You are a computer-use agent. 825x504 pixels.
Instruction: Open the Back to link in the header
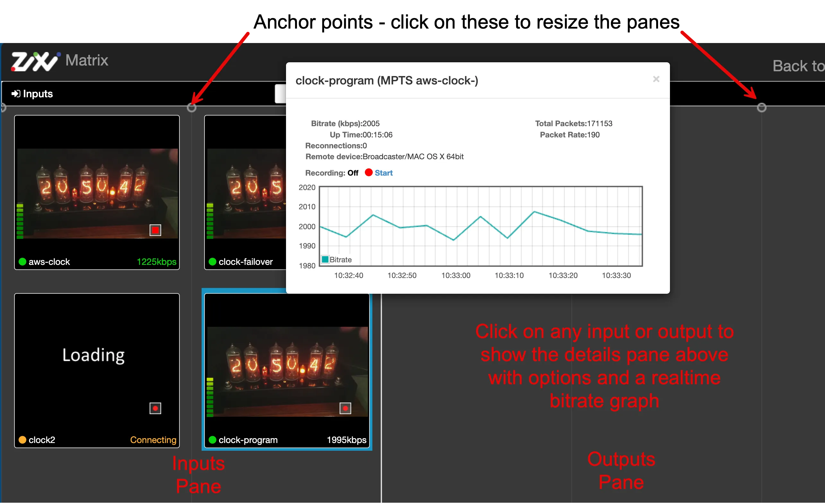[798, 66]
